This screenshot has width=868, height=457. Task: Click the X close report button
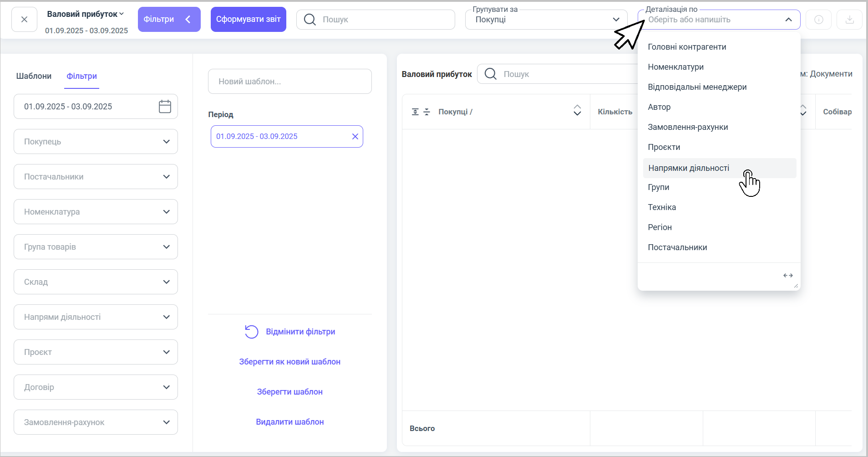click(x=24, y=20)
